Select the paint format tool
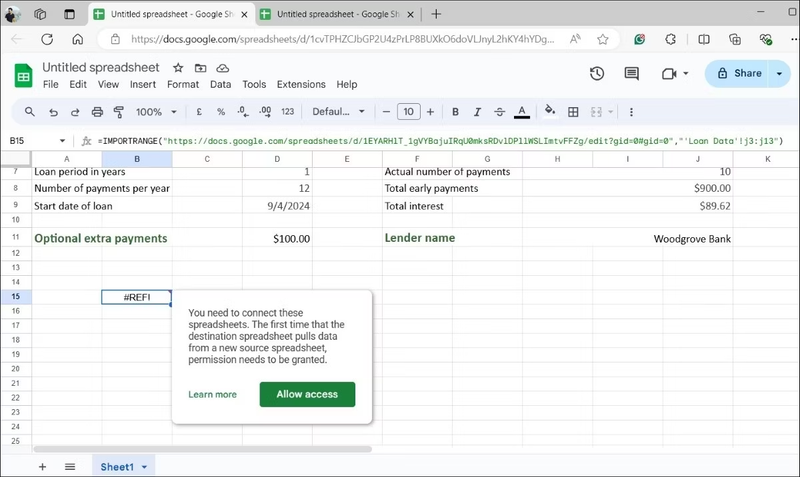The image size is (800, 477). tap(119, 112)
